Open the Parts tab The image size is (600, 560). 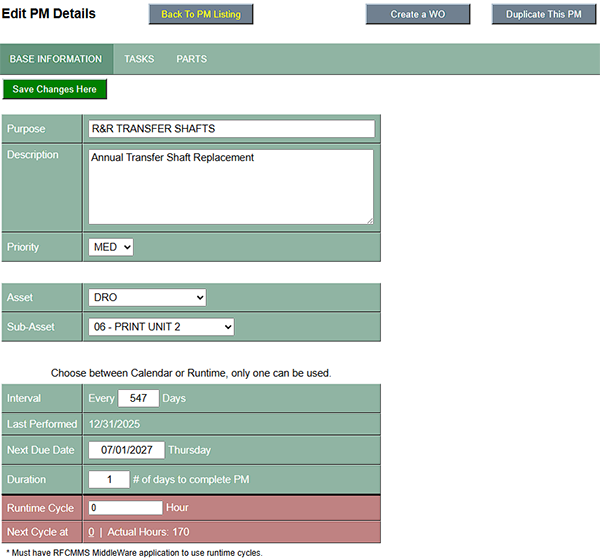click(192, 59)
